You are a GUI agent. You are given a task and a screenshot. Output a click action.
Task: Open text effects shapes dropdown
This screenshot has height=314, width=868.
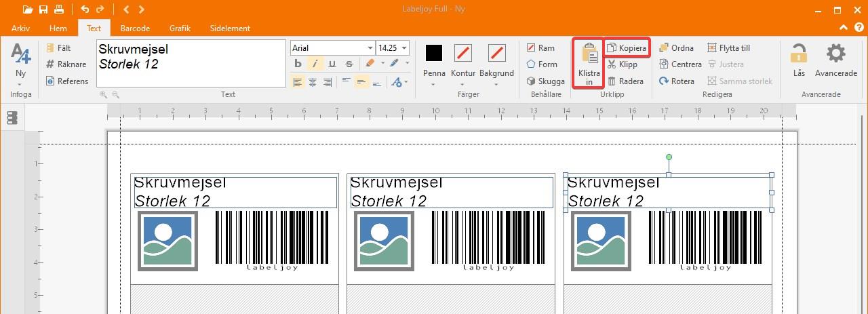coord(400,82)
